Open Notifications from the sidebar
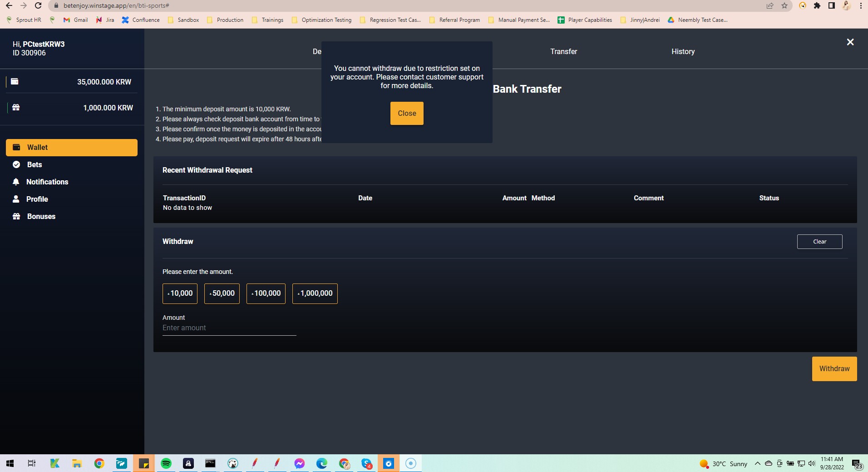 (47, 182)
